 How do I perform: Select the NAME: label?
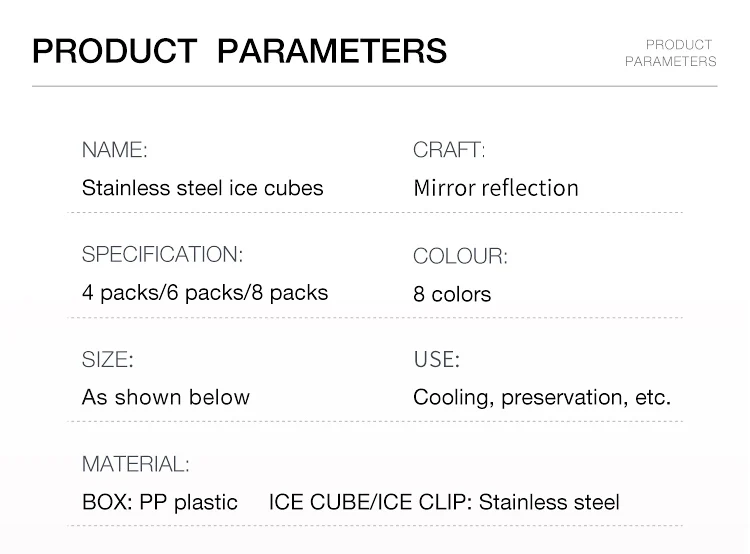(x=115, y=150)
